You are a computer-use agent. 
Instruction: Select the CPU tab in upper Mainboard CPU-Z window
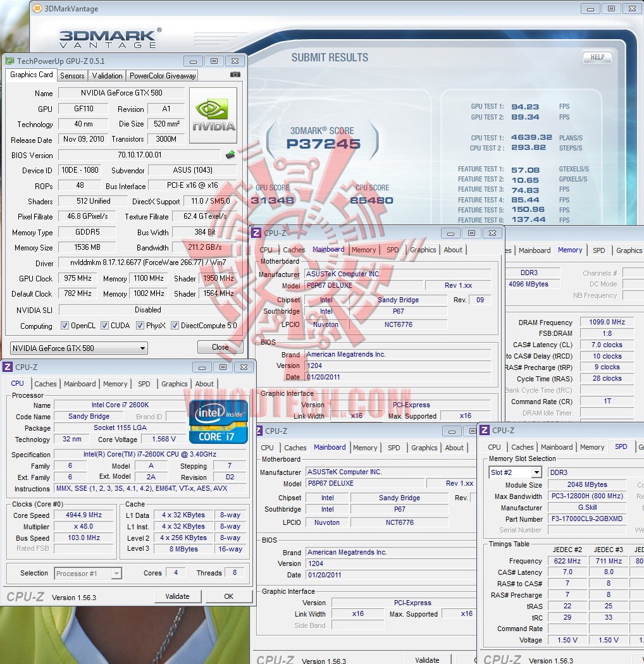(266, 250)
